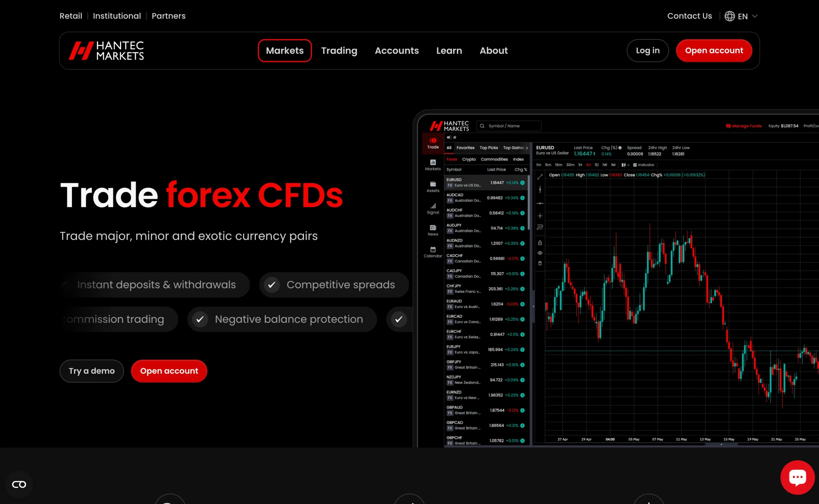This screenshot has height=504, width=819.
Task: Select the Commodities category tab
Action: tap(494, 159)
